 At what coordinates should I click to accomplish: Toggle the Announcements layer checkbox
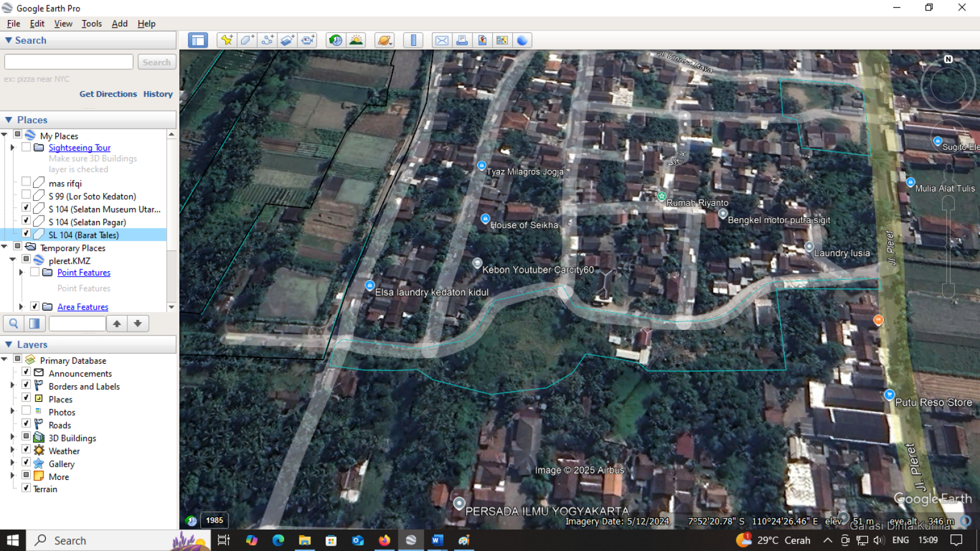26,372
